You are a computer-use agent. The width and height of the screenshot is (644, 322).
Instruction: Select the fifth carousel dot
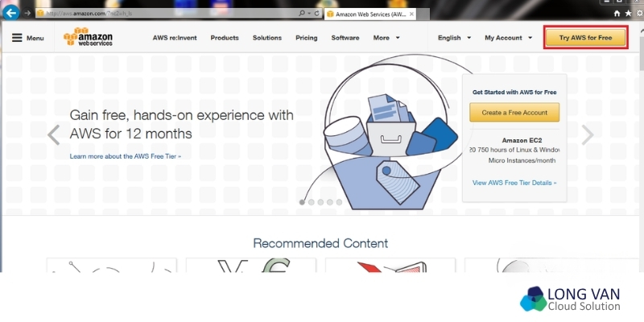click(x=339, y=202)
